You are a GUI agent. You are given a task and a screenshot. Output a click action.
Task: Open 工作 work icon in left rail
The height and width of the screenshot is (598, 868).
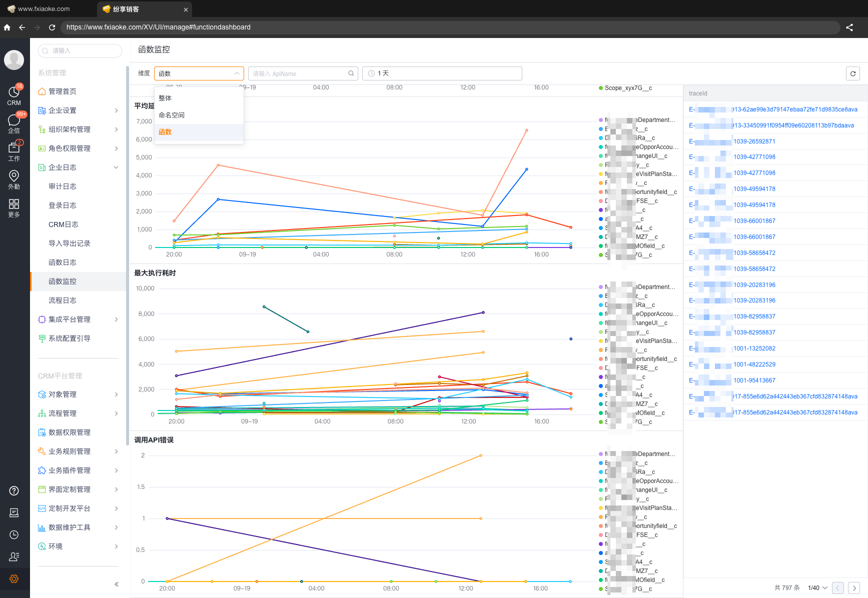(x=14, y=151)
